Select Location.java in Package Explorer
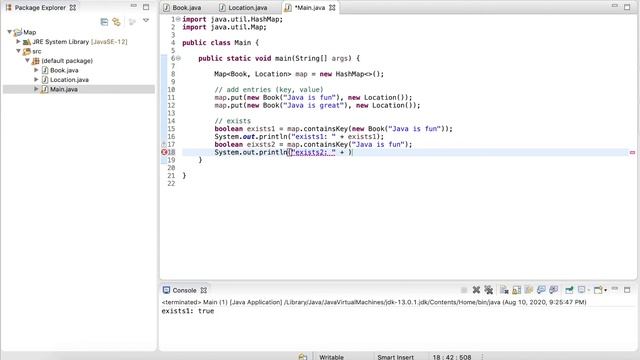The image size is (640, 360). (69, 80)
